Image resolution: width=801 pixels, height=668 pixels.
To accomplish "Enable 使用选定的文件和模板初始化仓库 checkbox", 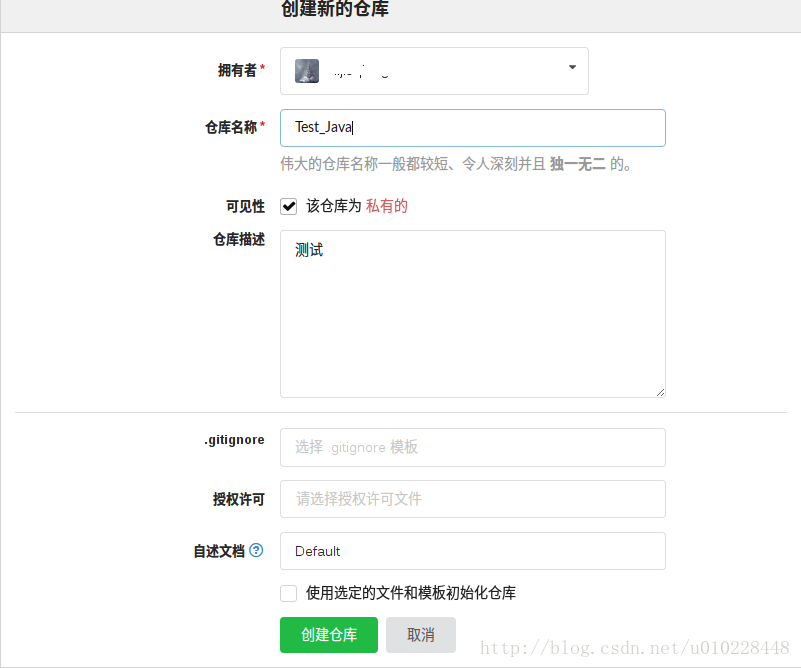I will pyautogui.click(x=289, y=593).
